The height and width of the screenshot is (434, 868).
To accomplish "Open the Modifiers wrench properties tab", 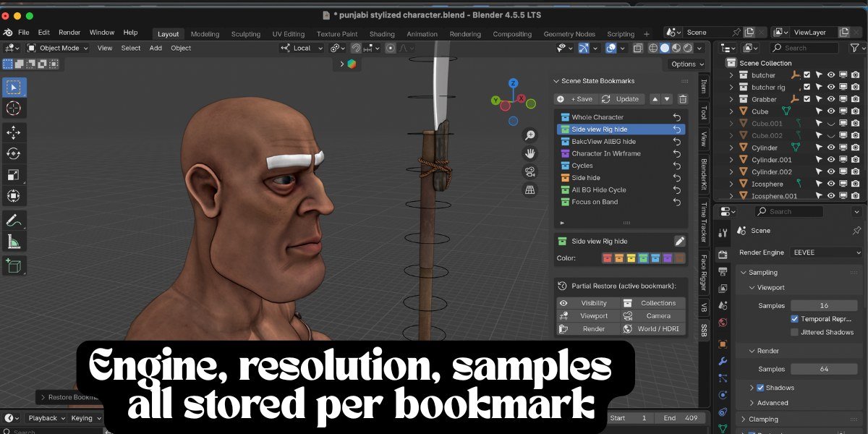I will 723,361.
